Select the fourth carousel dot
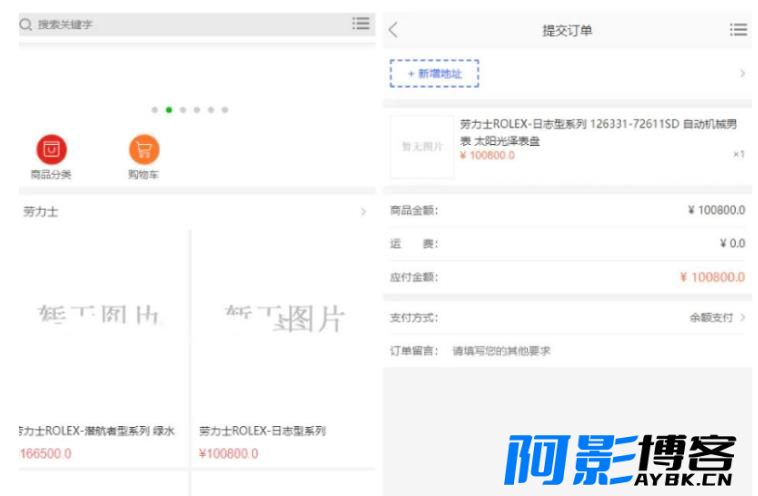 (197, 110)
